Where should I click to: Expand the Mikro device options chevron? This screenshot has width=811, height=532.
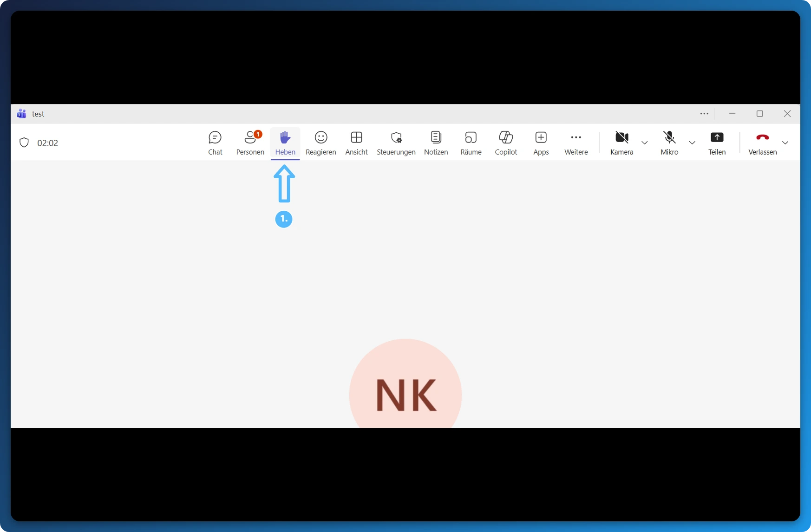coord(692,143)
